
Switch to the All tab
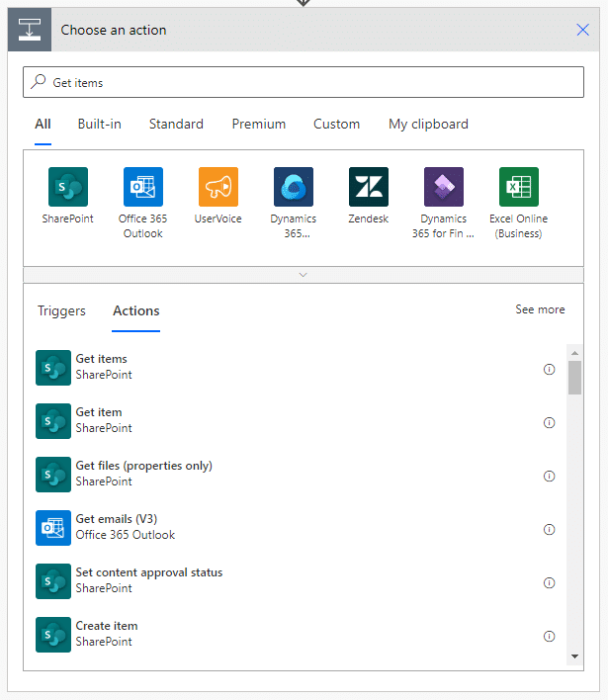pyautogui.click(x=43, y=125)
